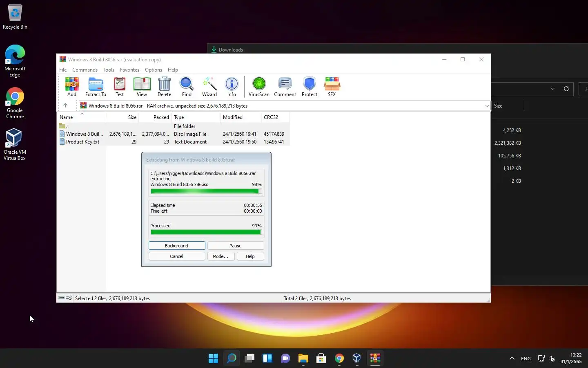This screenshot has width=588, height=368.
Task: Open the Favorites menu
Action: click(x=129, y=70)
